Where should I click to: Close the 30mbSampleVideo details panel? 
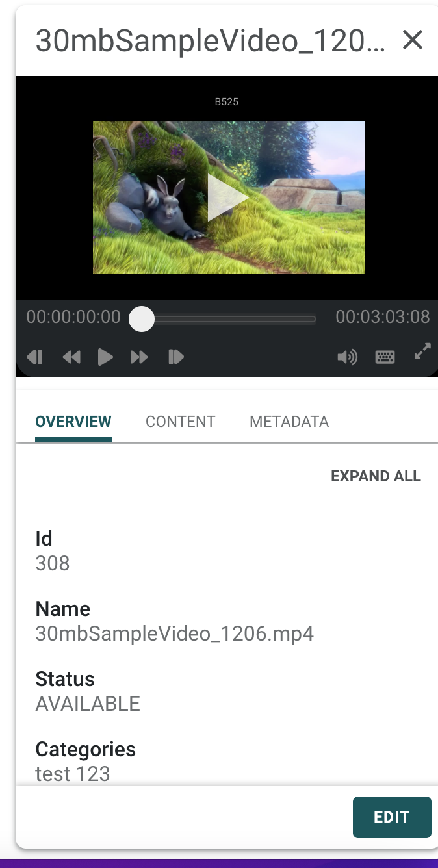(413, 40)
